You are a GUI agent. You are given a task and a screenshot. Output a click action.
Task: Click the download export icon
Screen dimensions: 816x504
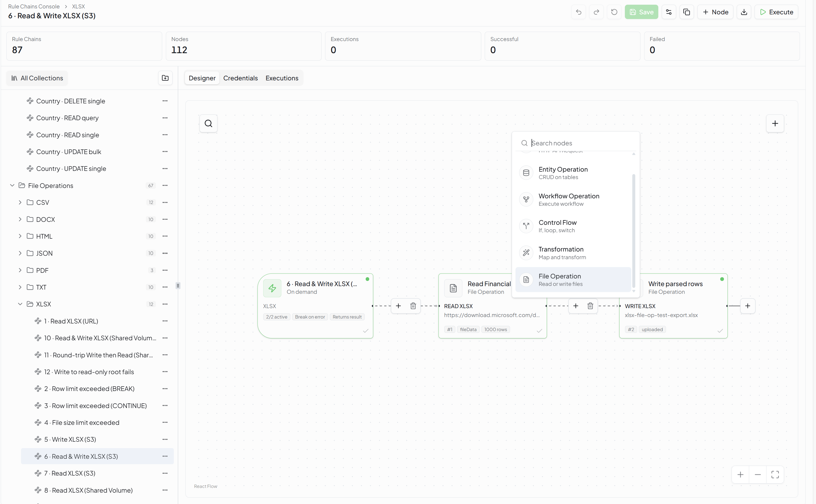(x=744, y=12)
